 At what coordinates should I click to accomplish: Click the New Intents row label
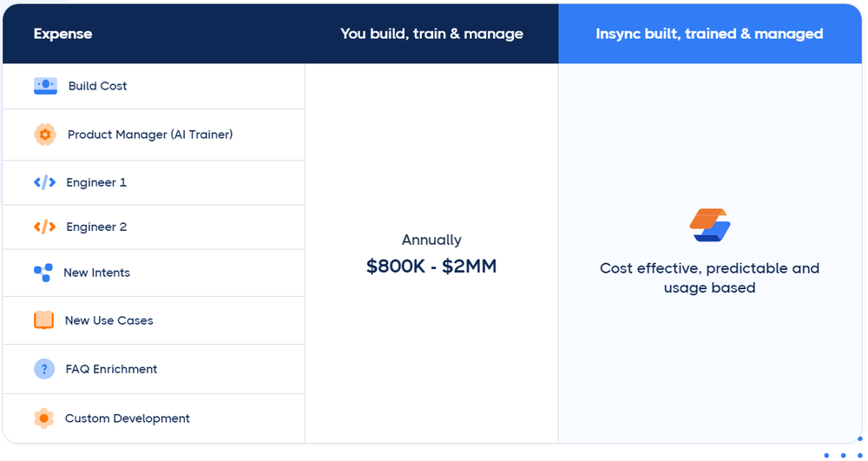coord(97,273)
